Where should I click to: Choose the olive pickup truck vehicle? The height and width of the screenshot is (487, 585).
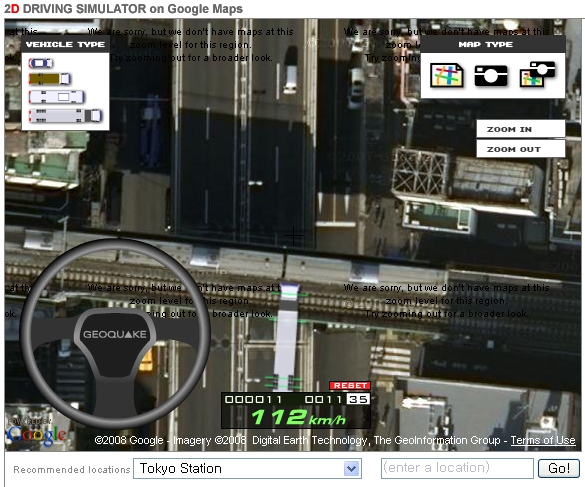click(x=50, y=79)
